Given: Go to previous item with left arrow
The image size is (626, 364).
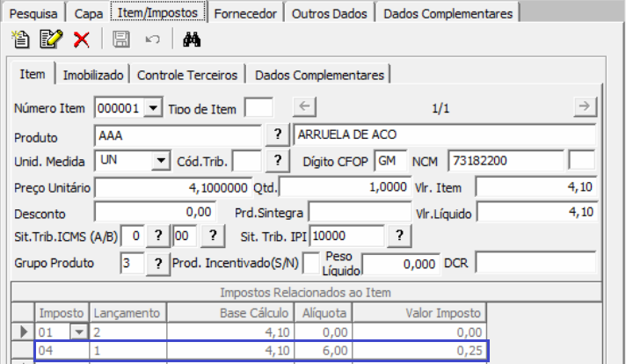Looking at the screenshot, I should tap(304, 106).
